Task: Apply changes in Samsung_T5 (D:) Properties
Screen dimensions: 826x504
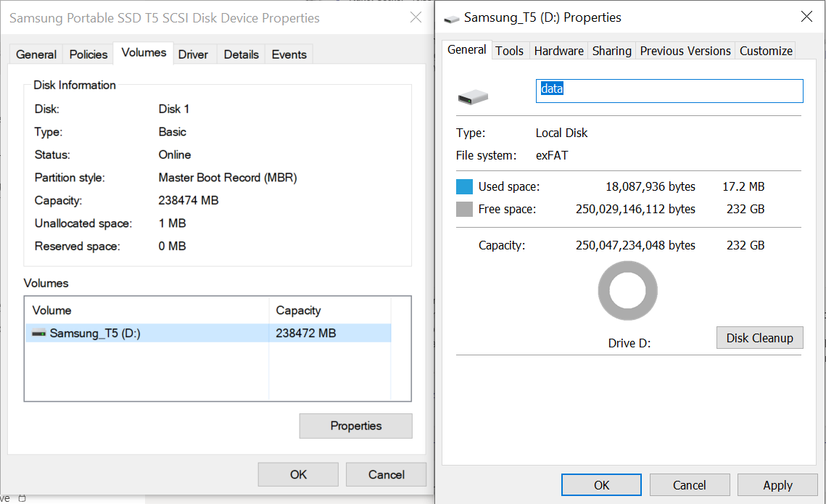Action: (777, 485)
